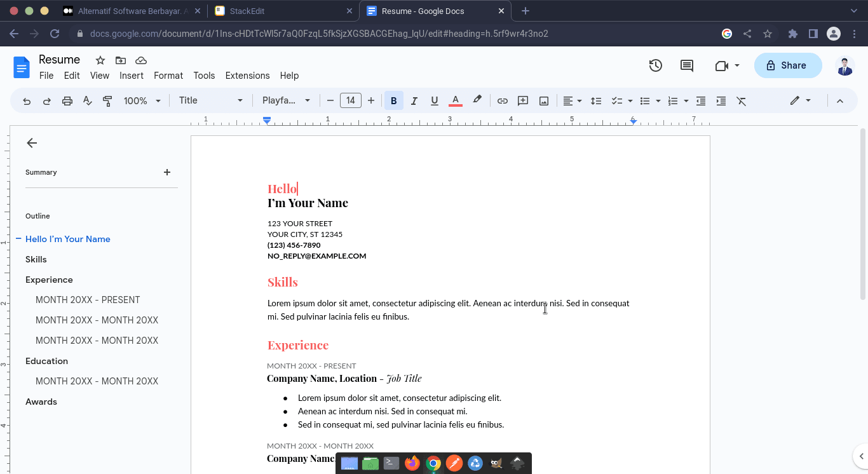Open the View menu
The height and width of the screenshot is (474, 868).
[x=100, y=76]
